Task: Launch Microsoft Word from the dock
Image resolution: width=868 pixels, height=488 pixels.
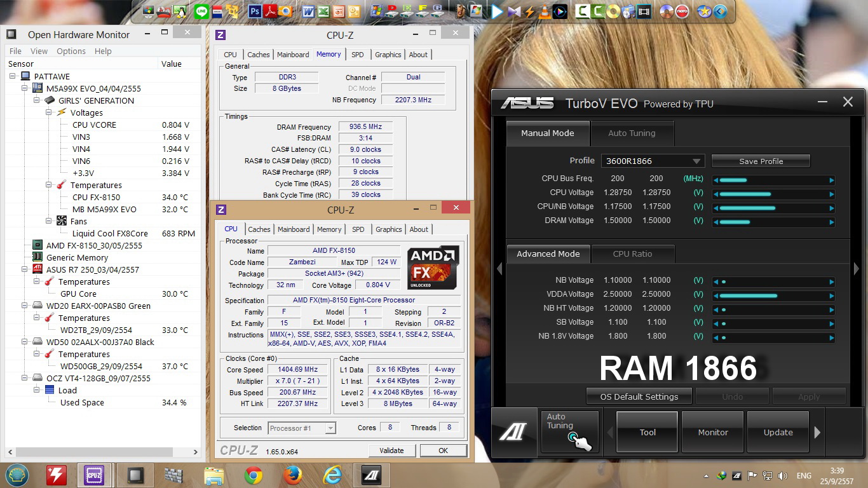Action: (309, 11)
